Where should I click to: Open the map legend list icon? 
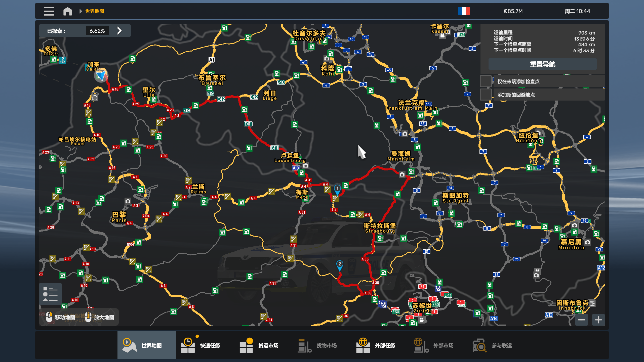(50, 294)
